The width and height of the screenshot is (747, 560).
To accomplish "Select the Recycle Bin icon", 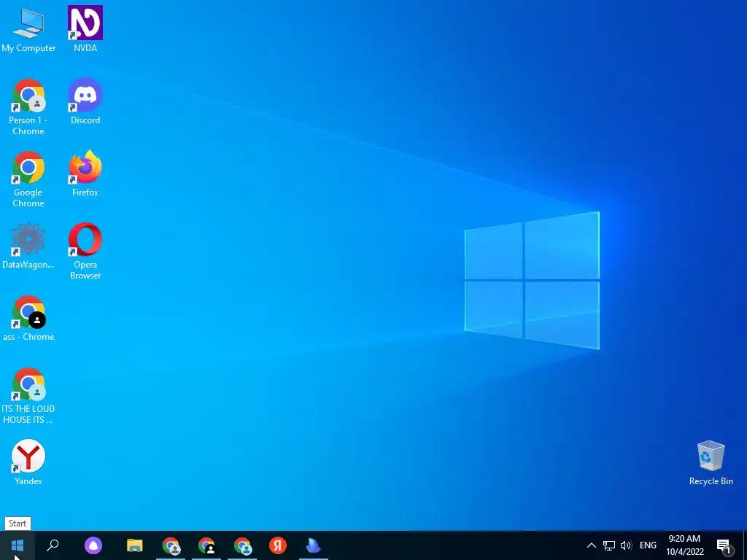I will (x=711, y=463).
